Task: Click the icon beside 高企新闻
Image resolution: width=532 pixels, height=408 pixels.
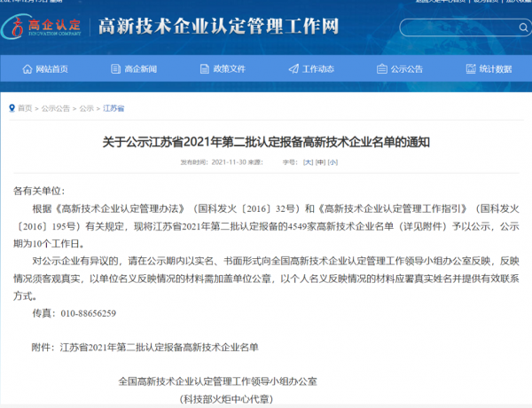Action: pos(114,69)
